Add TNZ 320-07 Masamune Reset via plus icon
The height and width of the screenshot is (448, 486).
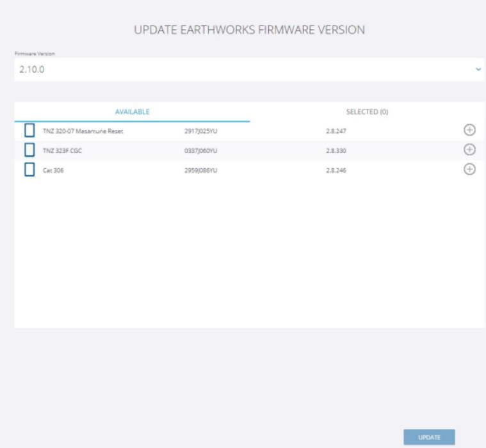pyautogui.click(x=469, y=131)
